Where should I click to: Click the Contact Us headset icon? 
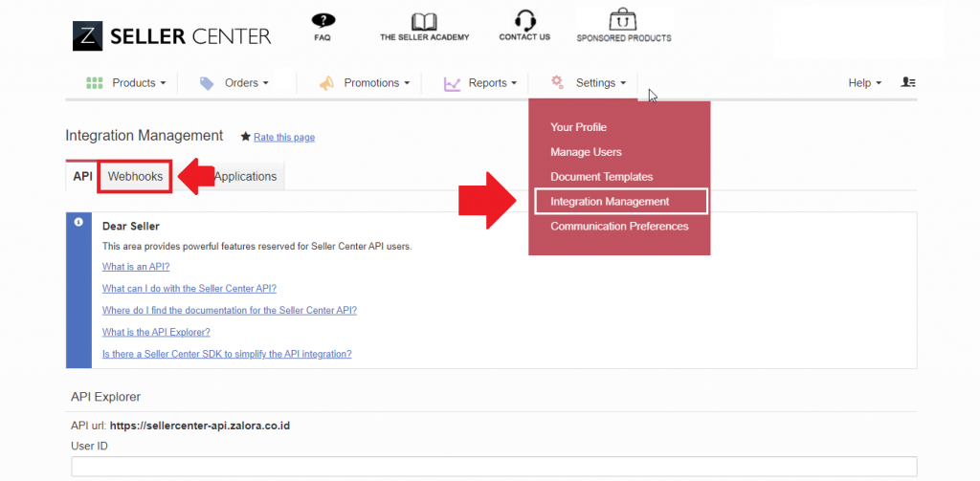click(x=524, y=19)
